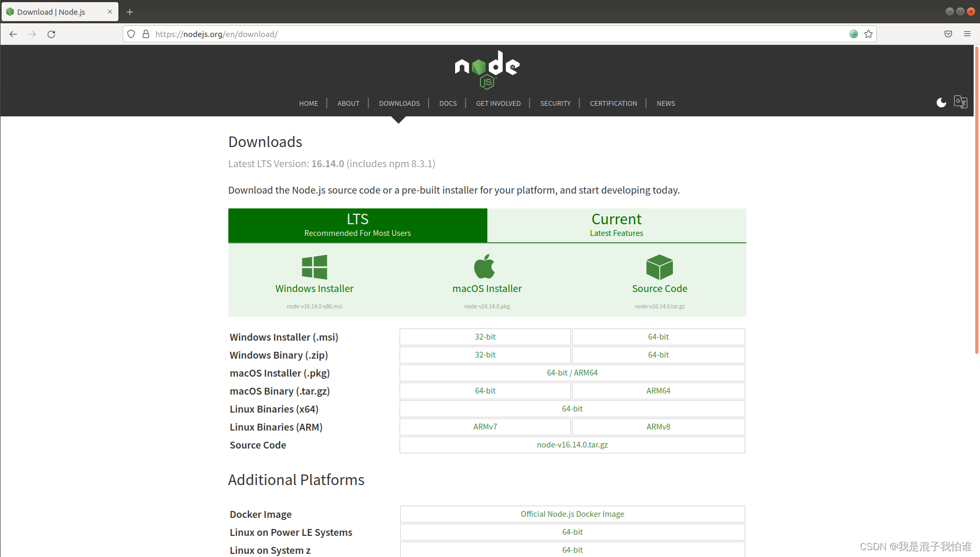980x557 pixels.
Task: Go to GET INVOLVED section
Action: [x=498, y=103]
